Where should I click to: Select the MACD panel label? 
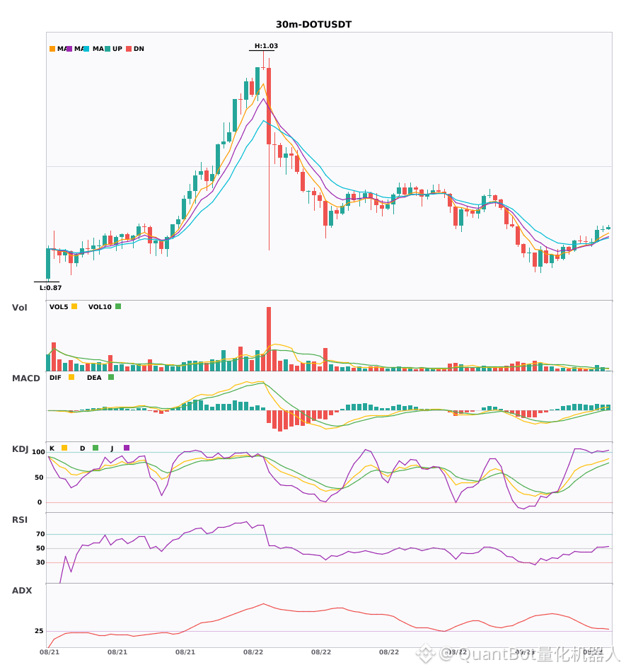tap(25, 378)
